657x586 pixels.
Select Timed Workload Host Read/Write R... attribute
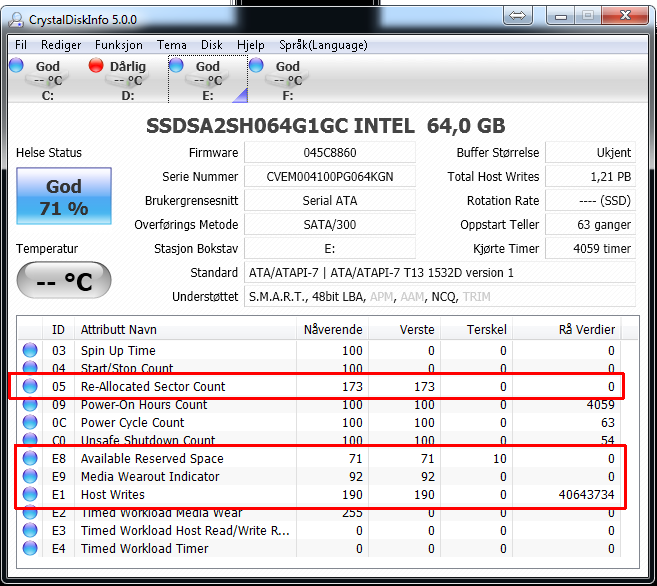[185, 530]
